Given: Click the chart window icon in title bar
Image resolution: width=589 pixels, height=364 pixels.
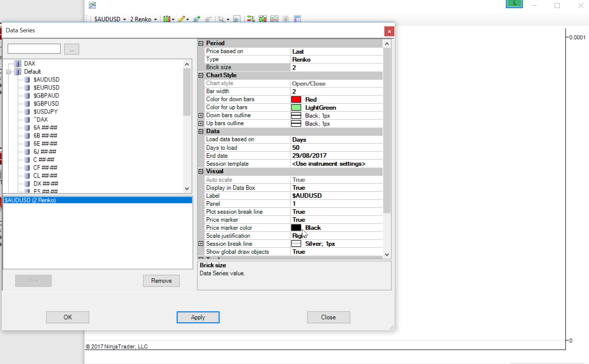Looking at the screenshot, I should (x=92, y=5).
